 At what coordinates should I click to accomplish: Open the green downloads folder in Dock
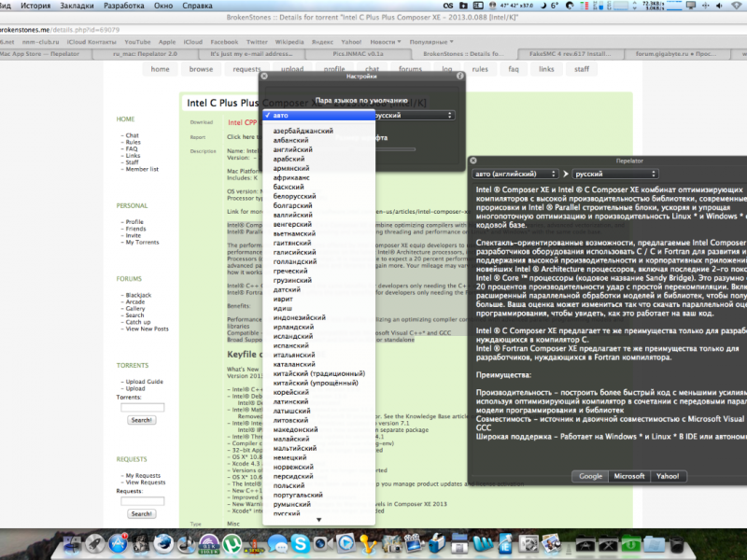(631, 544)
